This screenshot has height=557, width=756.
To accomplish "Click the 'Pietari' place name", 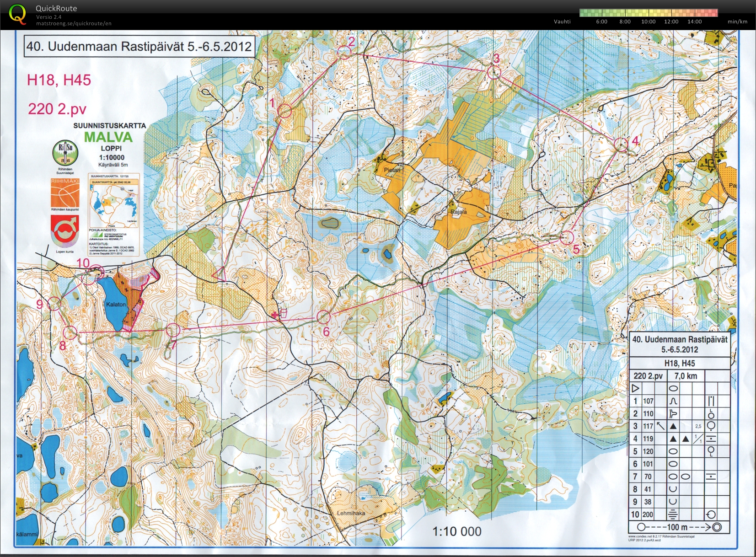I will tap(392, 170).
